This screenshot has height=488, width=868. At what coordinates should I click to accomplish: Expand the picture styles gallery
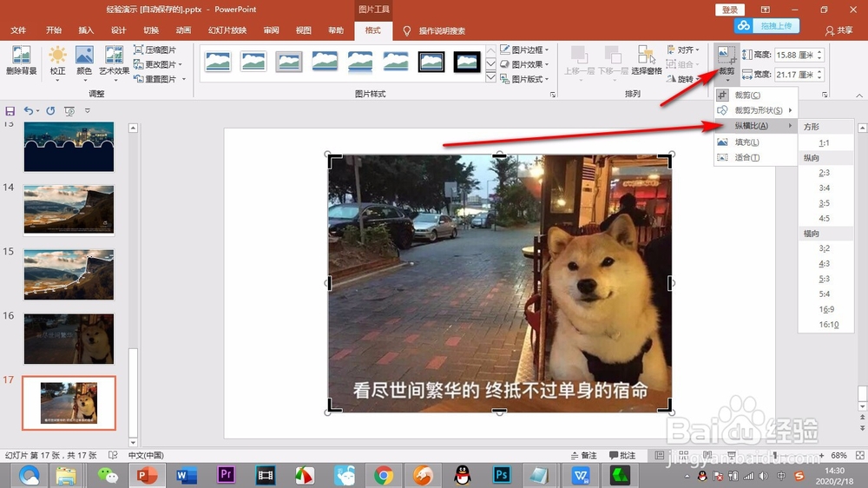(490, 77)
